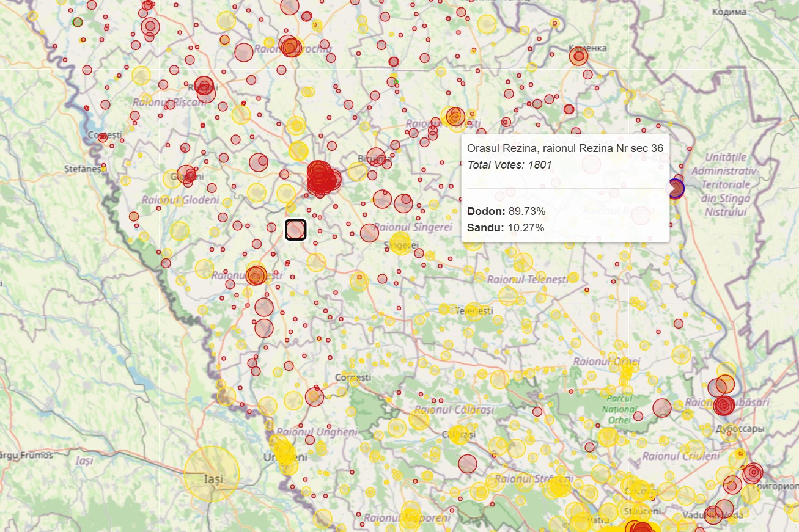Select the Total Votes text in the popup
This screenshot has width=799, height=532.
509,164
